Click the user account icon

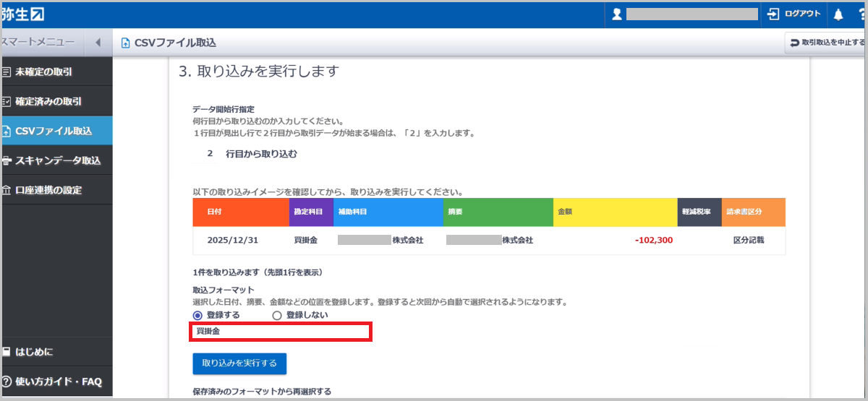pyautogui.click(x=616, y=14)
